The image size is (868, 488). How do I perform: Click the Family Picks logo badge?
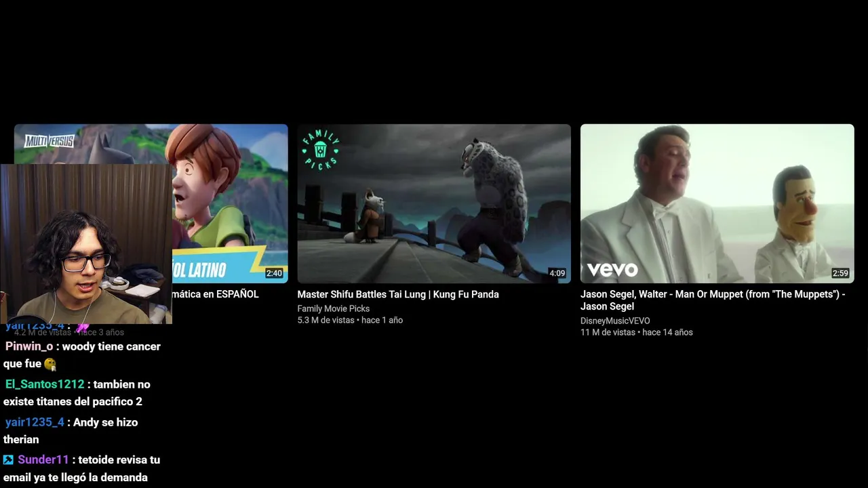320,149
